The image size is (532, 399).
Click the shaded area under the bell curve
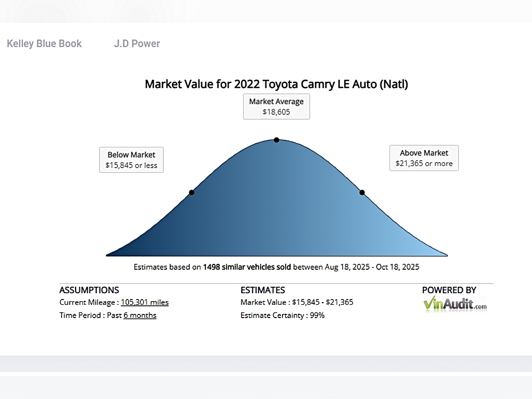(277, 213)
